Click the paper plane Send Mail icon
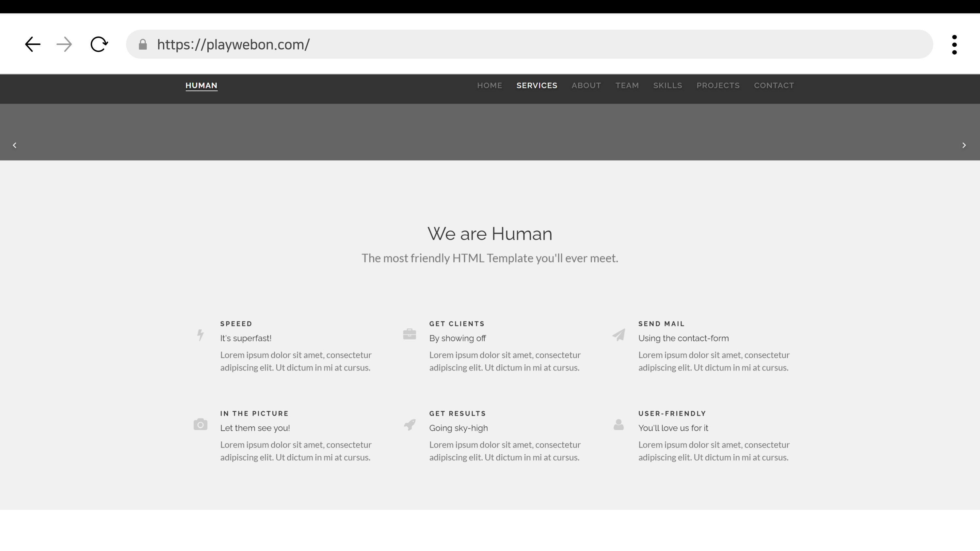 point(619,335)
